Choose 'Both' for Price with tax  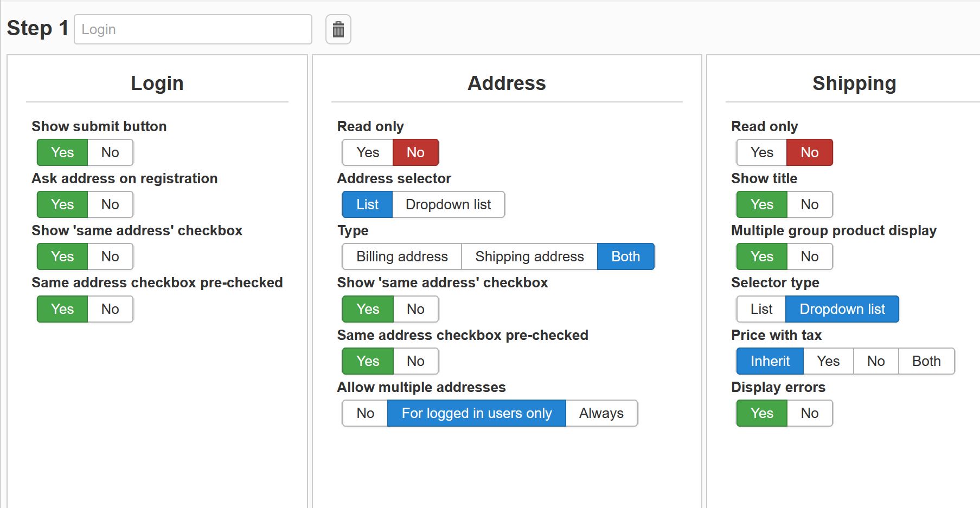(x=926, y=361)
